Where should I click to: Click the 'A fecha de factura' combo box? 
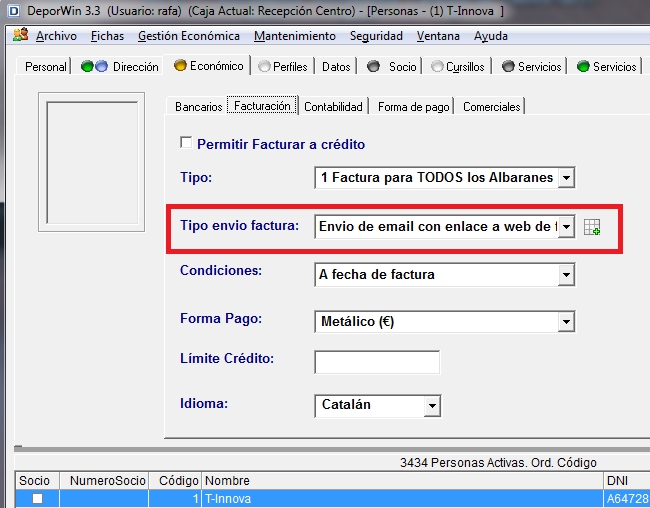click(x=444, y=275)
